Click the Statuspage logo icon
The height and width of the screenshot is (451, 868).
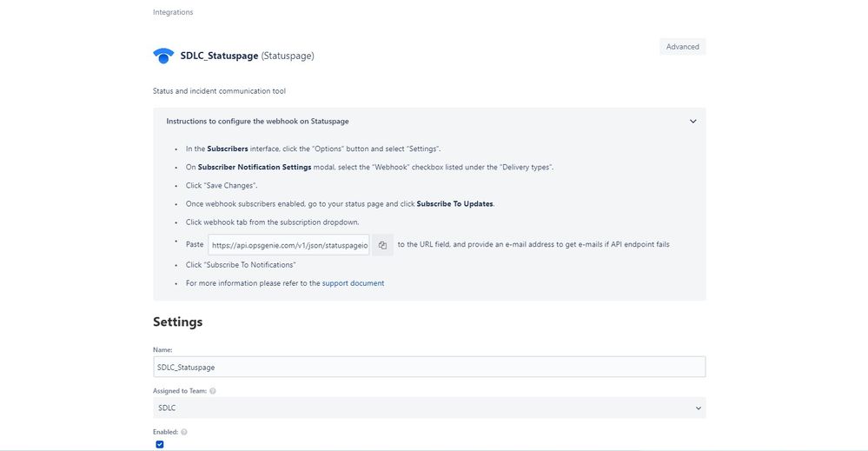pyautogui.click(x=163, y=56)
